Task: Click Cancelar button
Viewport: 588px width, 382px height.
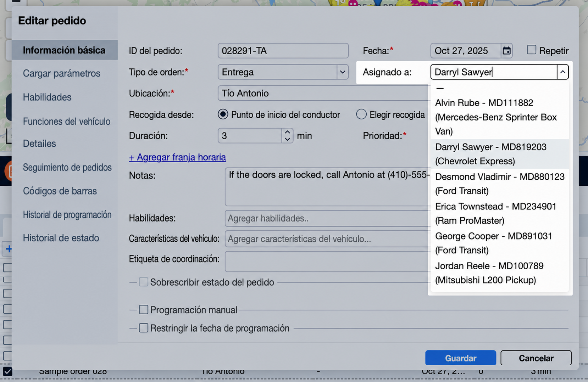Action: tap(536, 358)
